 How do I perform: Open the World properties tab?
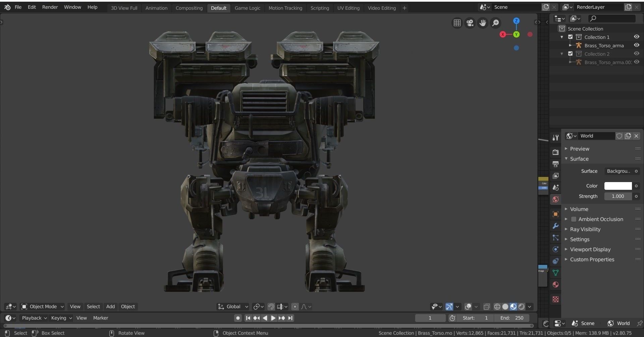(x=555, y=200)
